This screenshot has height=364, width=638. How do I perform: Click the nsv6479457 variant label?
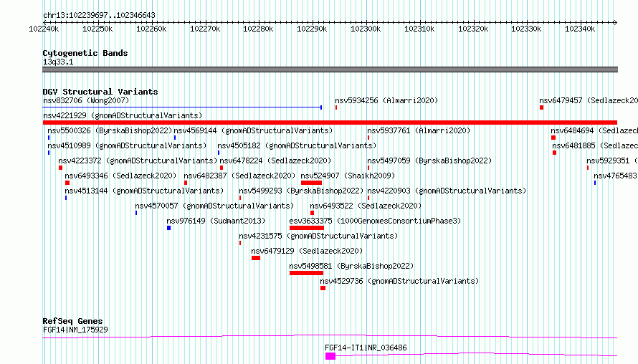pyautogui.click(x=589, y=100)
